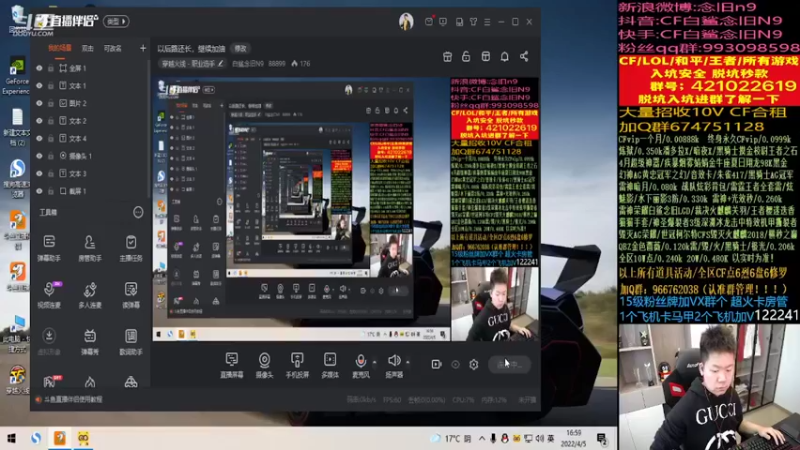
Task: Open the gift box icon above preview
Action: [x=447, y=57]
